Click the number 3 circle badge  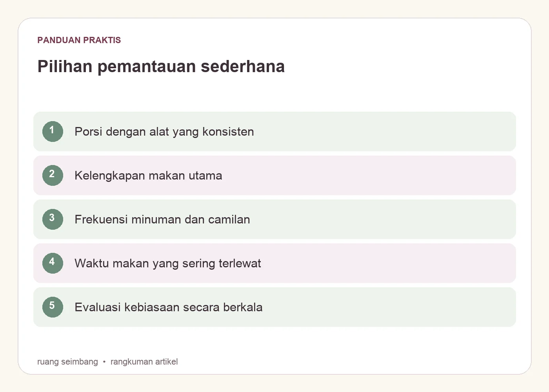point(53,219)
